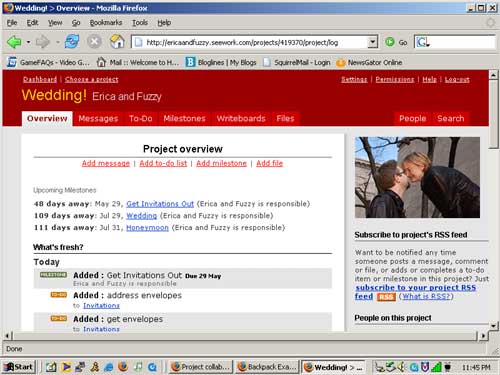Open the Mail Welcome bookmark
The width and height of the screenshot is (500, 375).
tap(138, 62)
